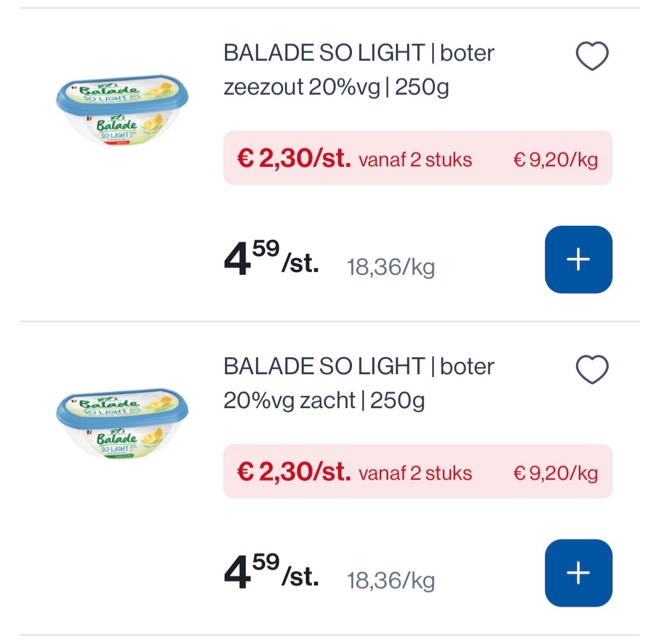Favorite the zeezout butter with the heart
The height and width of the screenshot is (644, 660).
(592, 56)
